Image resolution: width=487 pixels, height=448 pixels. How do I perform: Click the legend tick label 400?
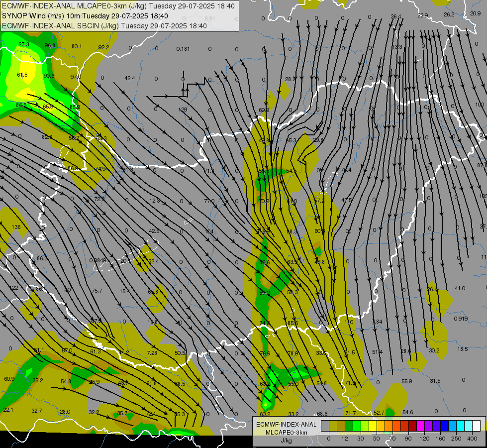472,439
